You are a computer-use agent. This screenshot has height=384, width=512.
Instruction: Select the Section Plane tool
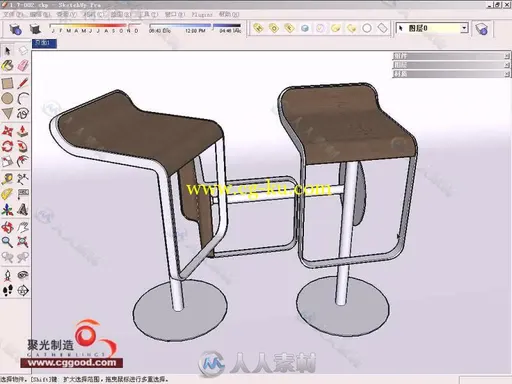click(23, 290)
